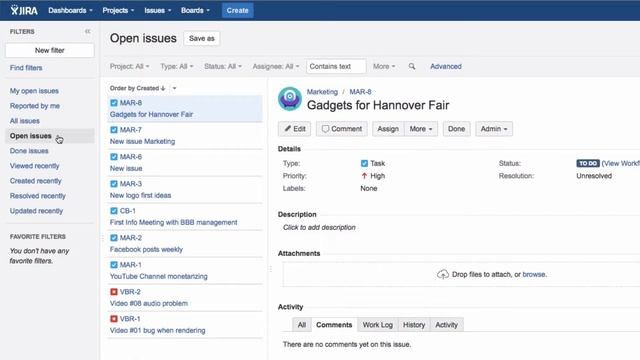Expand the Type: All filter

(177, 66)
